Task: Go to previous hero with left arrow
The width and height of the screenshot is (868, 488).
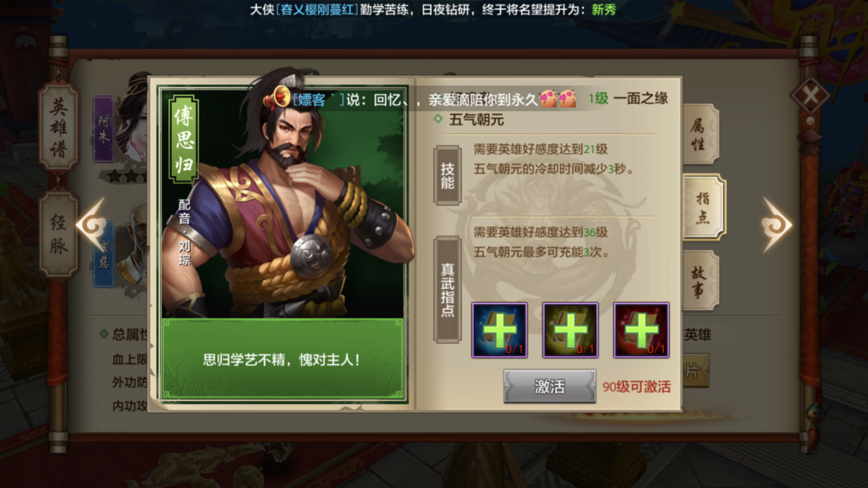Action: (92, 226)
